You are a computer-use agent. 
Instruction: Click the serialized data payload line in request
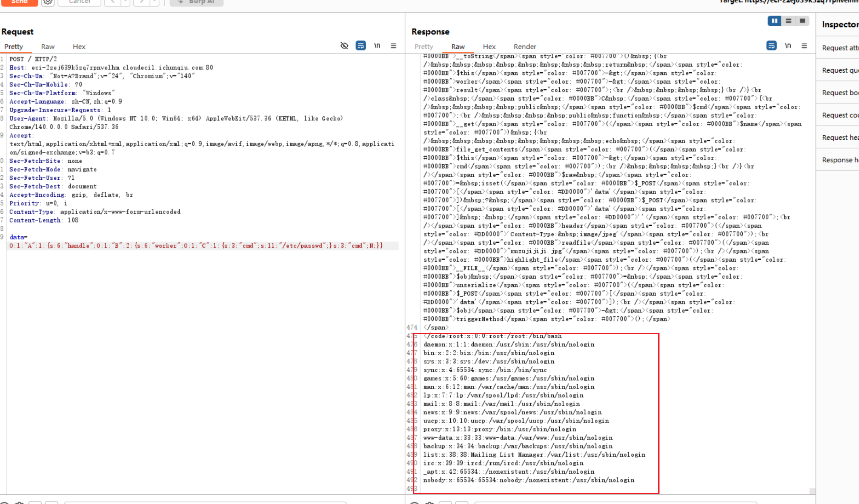point(196,246)
